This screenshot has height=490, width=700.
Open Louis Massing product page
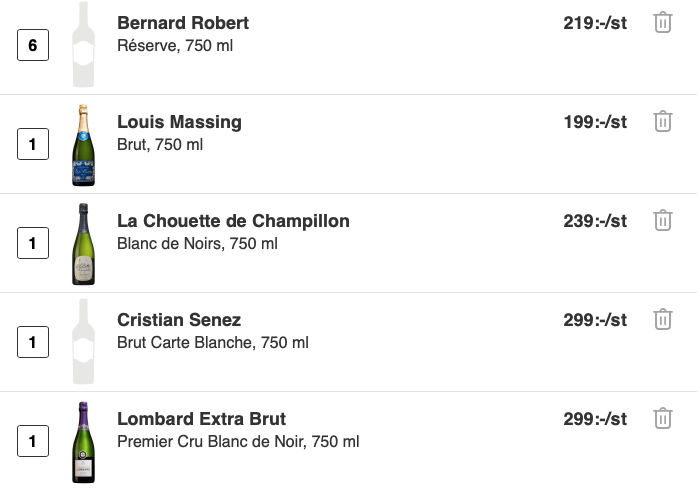point(179,122)
